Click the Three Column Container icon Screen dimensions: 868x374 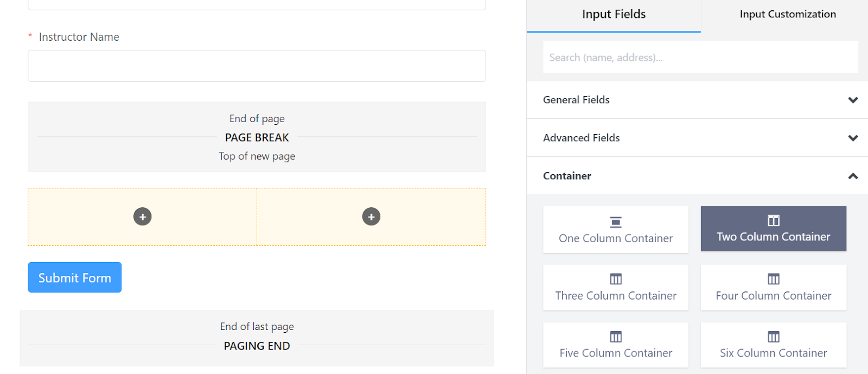(x=616, y=279)
